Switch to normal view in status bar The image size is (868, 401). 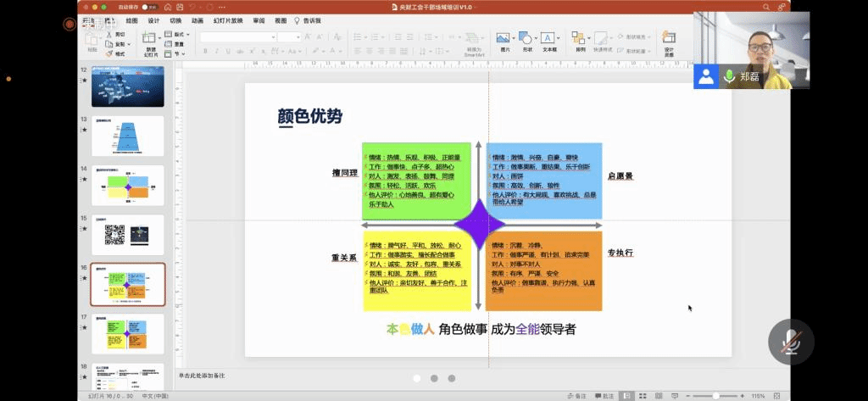[x=626, y=396]
